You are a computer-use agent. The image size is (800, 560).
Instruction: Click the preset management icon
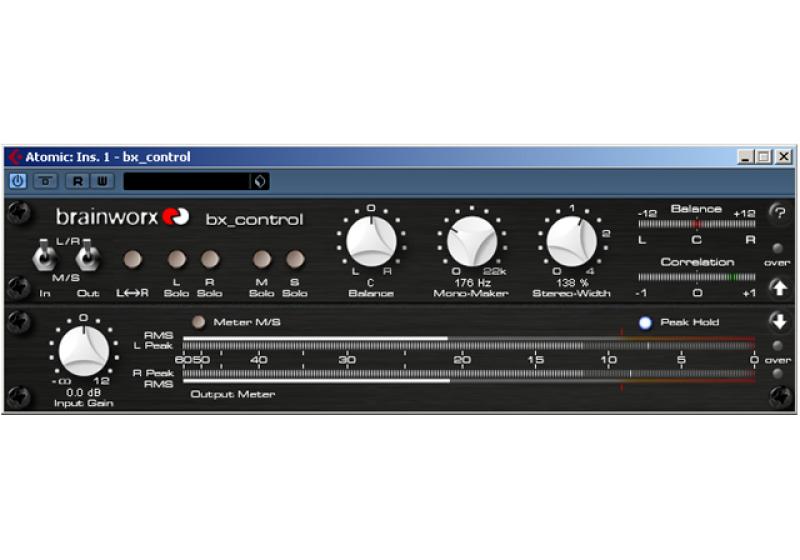click(x=260, y=181)
